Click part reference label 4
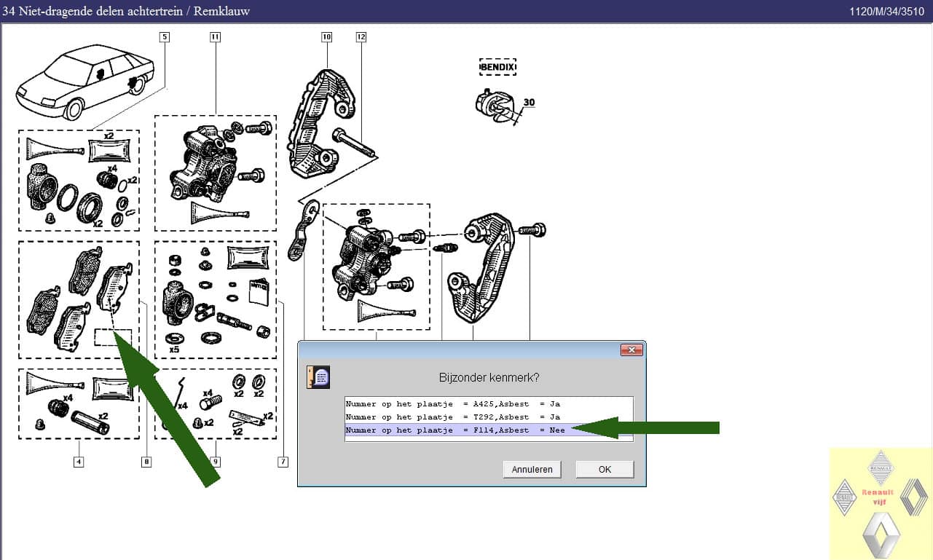933x560 pixels. [78, 461]
